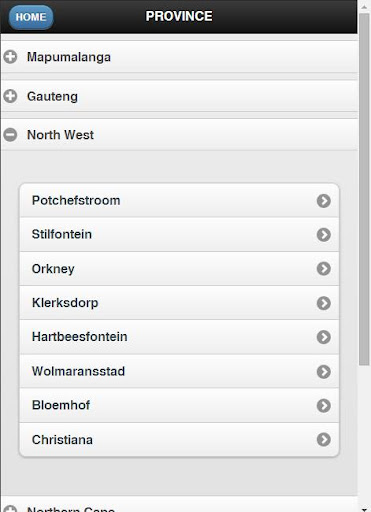Click the arrow icon beside Christiana
The image size is (371, 512).
[x=324, y=440]
